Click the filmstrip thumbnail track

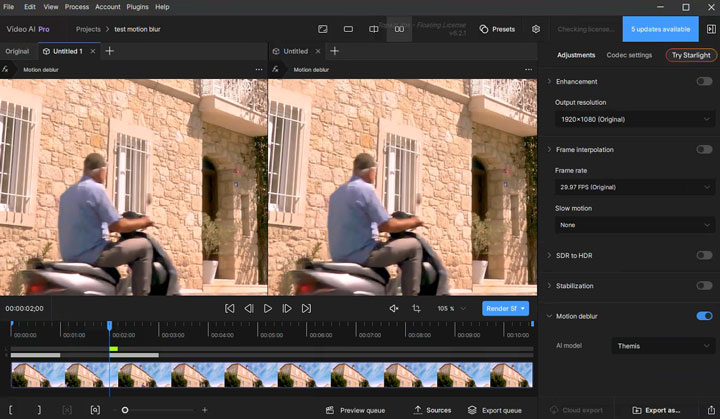point(272,374)
